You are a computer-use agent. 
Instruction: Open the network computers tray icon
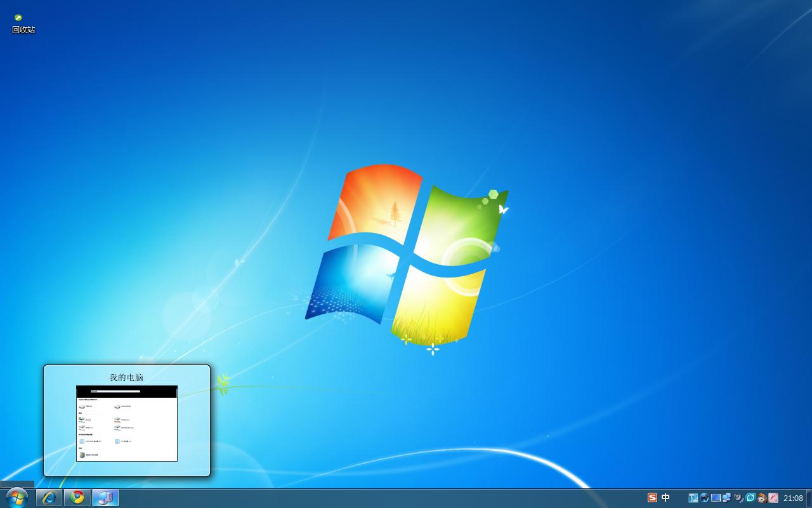(727, 498)
